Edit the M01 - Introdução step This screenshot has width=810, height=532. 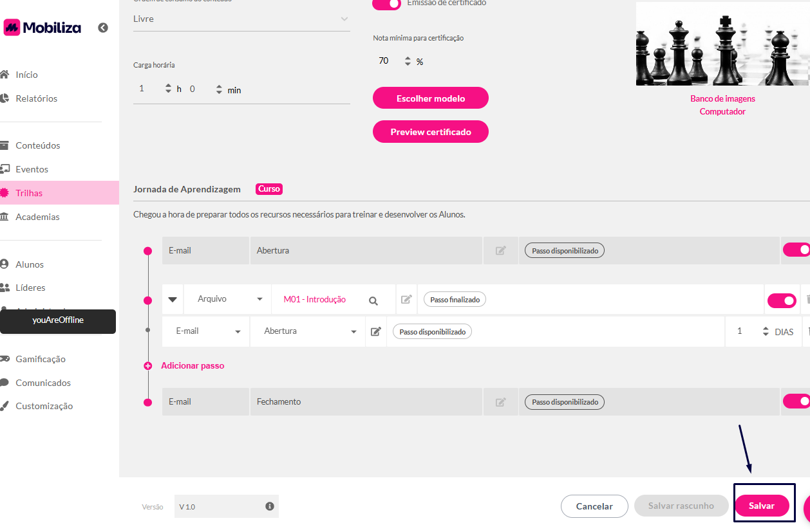(406, 299)
